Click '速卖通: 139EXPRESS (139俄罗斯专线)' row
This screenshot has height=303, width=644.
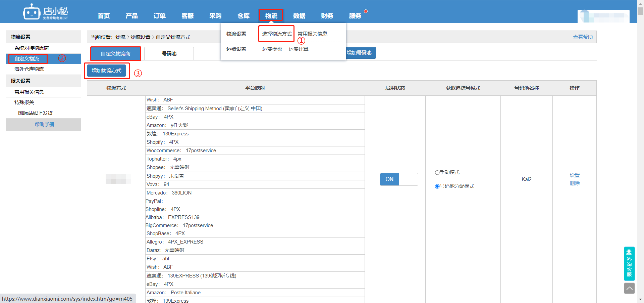click(x=255, y=276)
